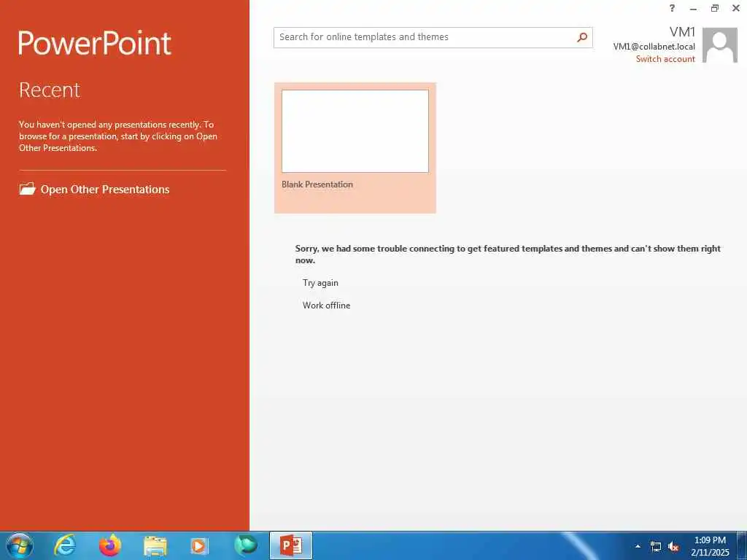The height and width of the screenshot is (560, 747).
Task: Launch Firefox from the taskbar
Action: [110, 545]
